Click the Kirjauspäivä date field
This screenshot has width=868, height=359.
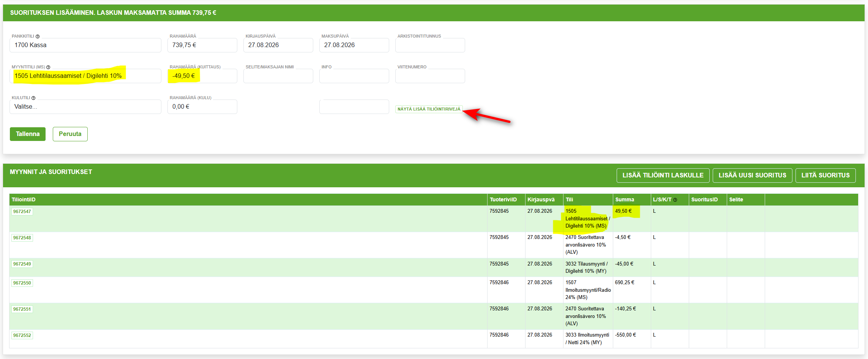pyautogui.click(x=278, y=45)
